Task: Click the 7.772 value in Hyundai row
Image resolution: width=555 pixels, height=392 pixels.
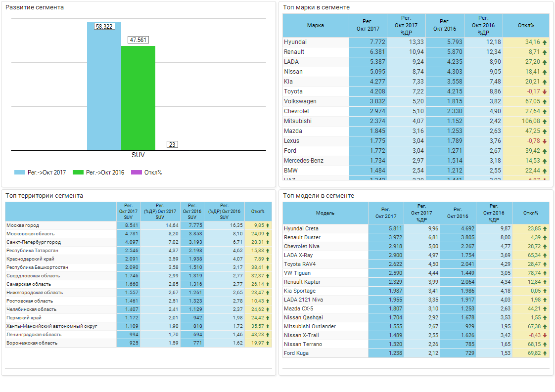Action: click(377, 42)
